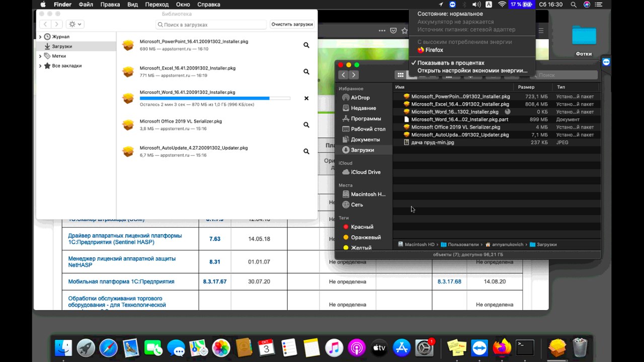The image size is (644, 362).
Task: Open Siri from the menu bar
Action: pyautogui.click(x=587, y=4)
